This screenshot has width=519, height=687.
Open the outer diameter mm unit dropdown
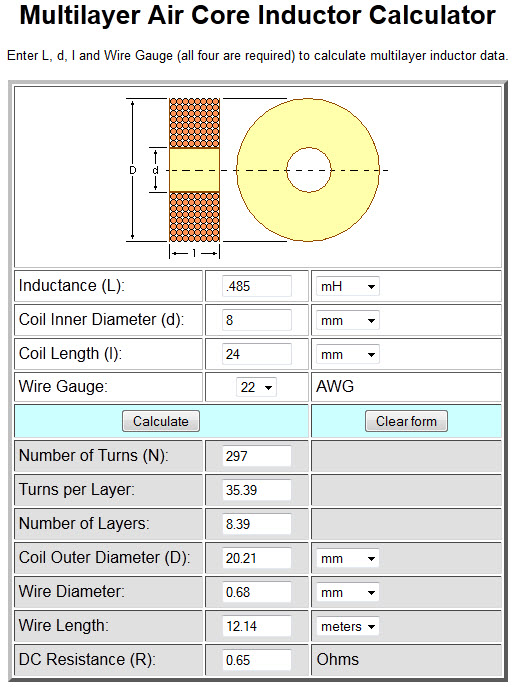(347, 559)
